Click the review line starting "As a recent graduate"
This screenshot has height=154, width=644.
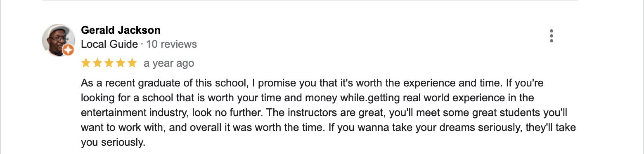coord(312,83)
